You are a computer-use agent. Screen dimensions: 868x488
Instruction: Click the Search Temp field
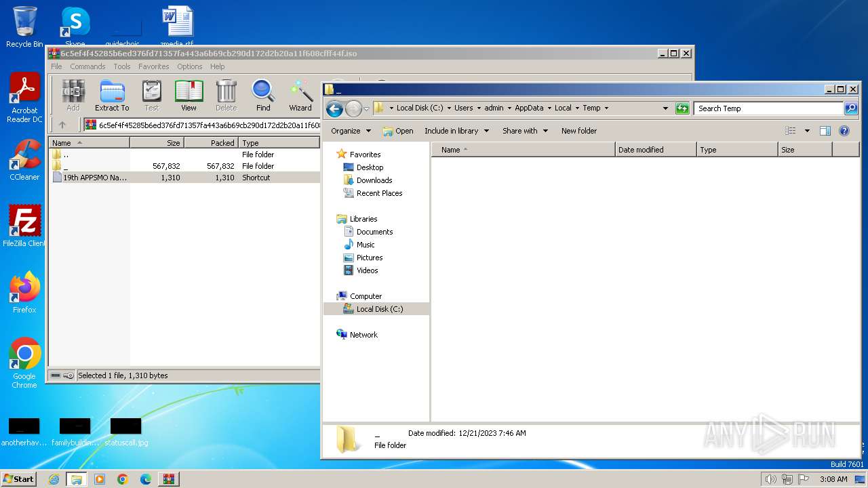tap(768, 108)
